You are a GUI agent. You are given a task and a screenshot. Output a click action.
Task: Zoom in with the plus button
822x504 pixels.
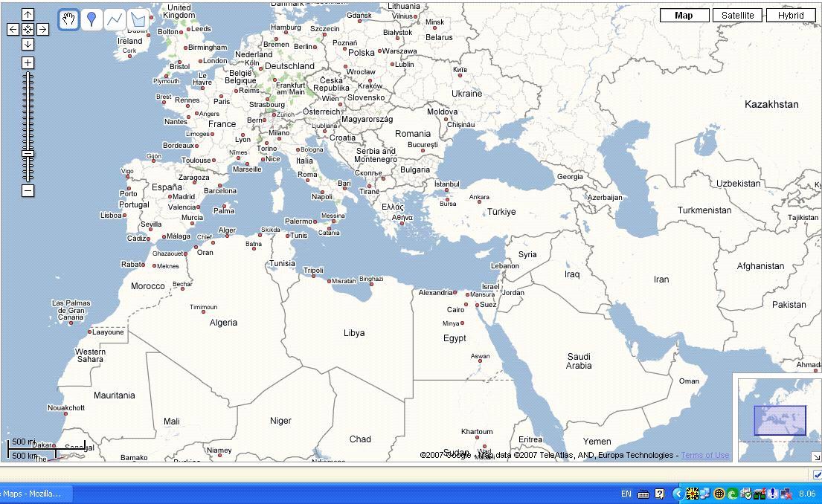pyautogui.click(x=28, y=63)
